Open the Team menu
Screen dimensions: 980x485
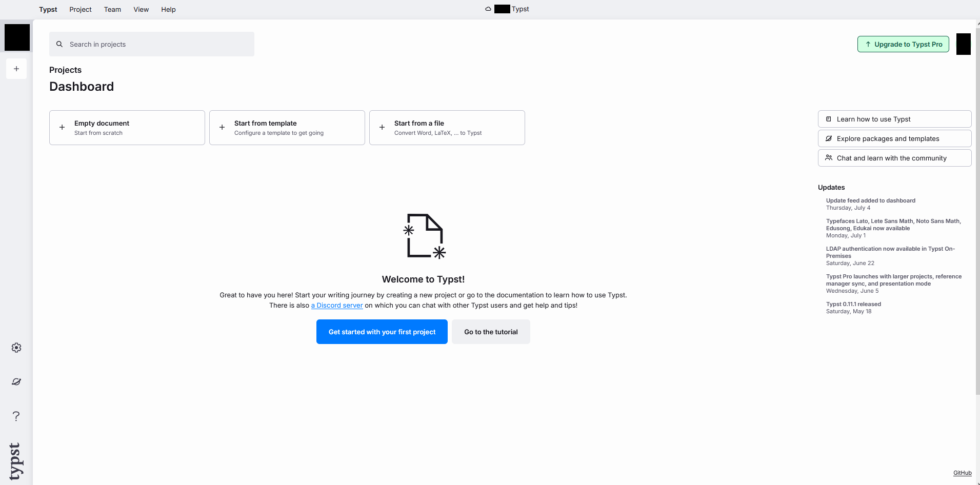[x=112, y=9]
